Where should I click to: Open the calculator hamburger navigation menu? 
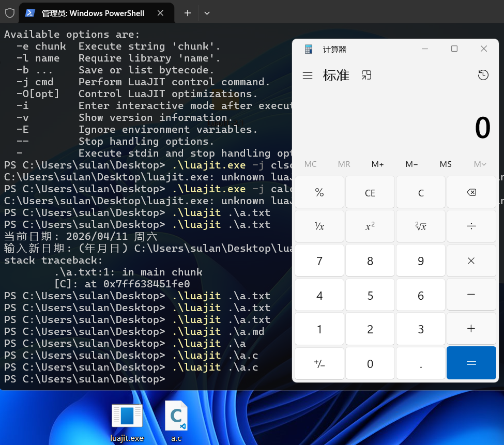[308, 75]
